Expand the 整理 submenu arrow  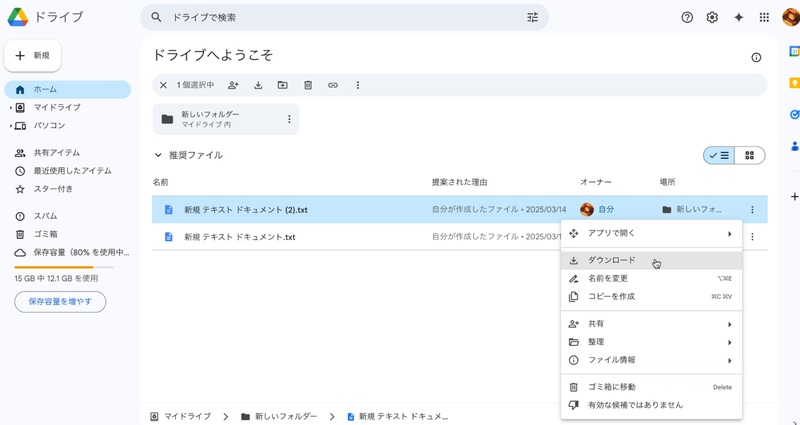pos(730,342)
